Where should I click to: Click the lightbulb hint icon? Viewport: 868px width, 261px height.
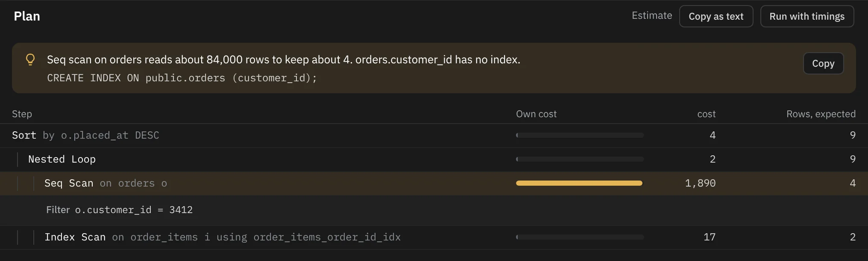[x=30, y=59]
